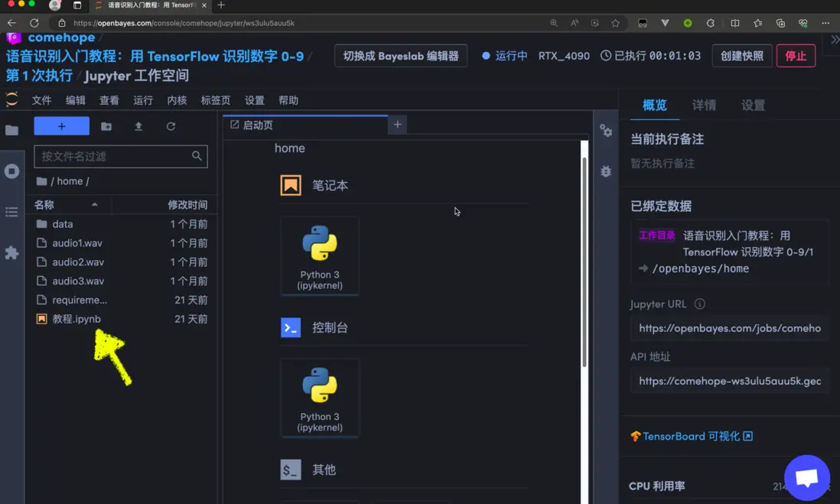Click the Jupyter URL info icon
Image resolution: width=840 pixels, height=504 pixels.
[x=700, y=304]
